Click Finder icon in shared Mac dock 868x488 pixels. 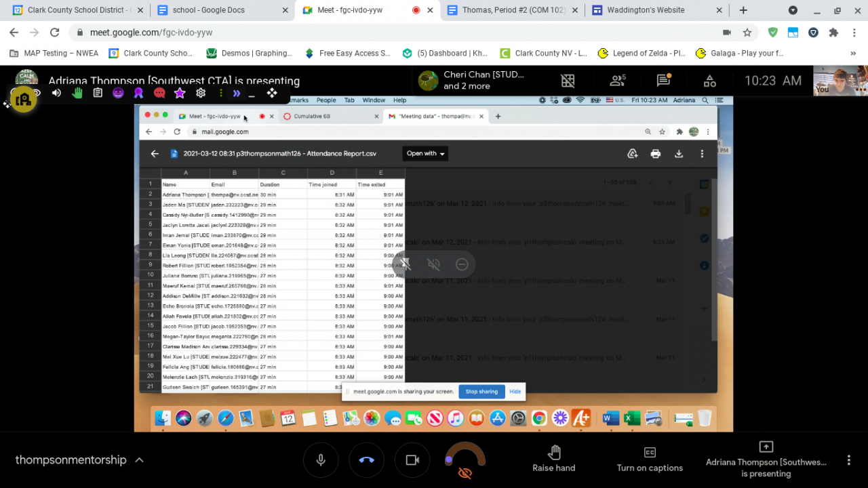(x=163, y=418)
